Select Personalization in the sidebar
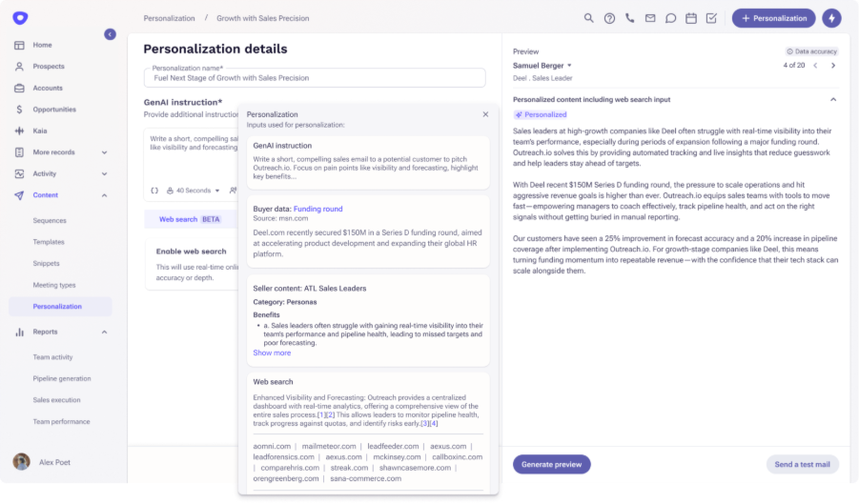Image resolution: width=859 pixels, height=504 pixels. [x=60, y=307]
